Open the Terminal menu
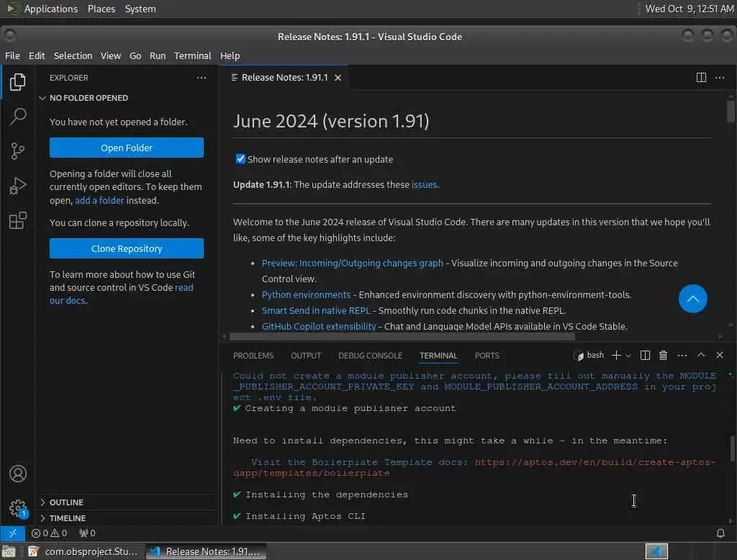This screenshot has width=737, height=560. [x=193, y=55]
